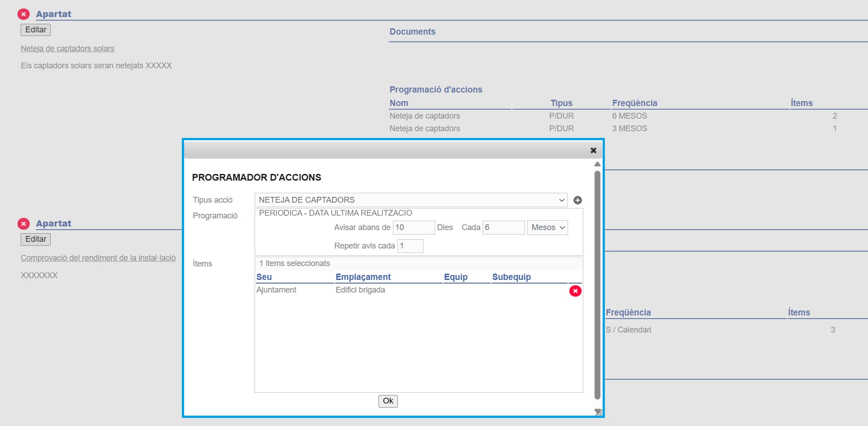Select the Edifici brigada cell
This screenshot has width=868, height=426.
click(x=360, y=290)
